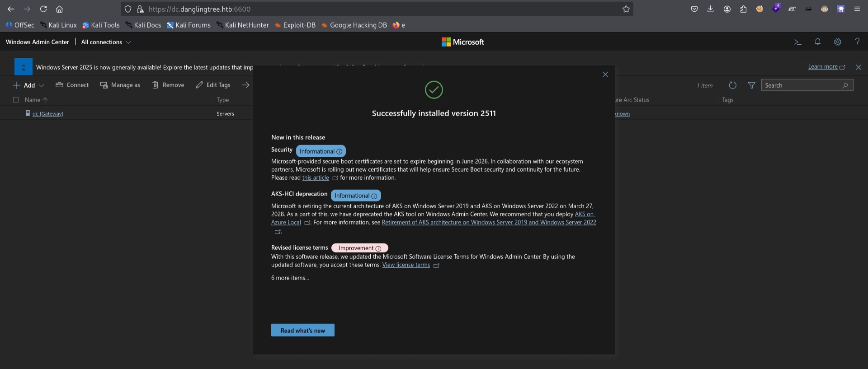868x369 pixels.
Task: Sort by the Name column
Action: point(36,100)
